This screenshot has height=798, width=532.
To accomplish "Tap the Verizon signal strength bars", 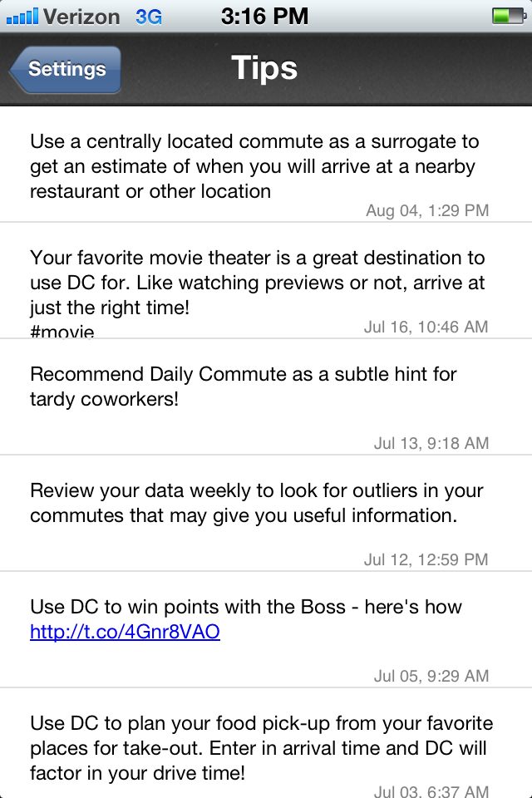I will (21, 16).
